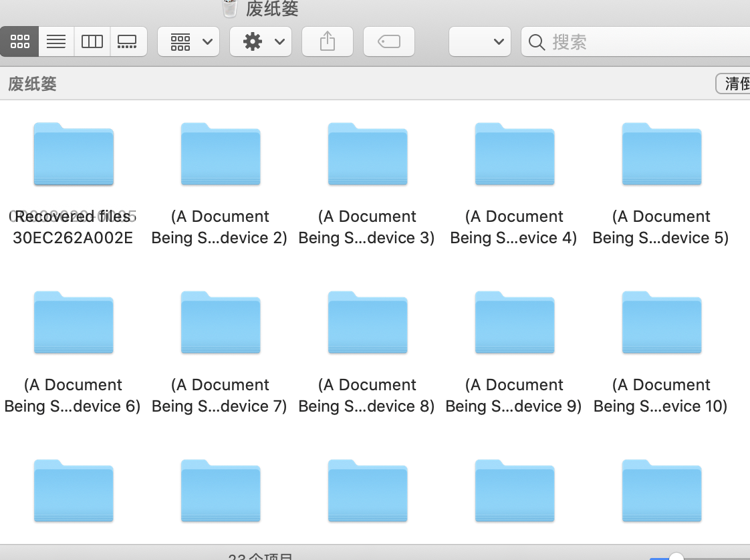Select folder ending in device 10
The image size is (750, 560).
[x=662, y=323]
